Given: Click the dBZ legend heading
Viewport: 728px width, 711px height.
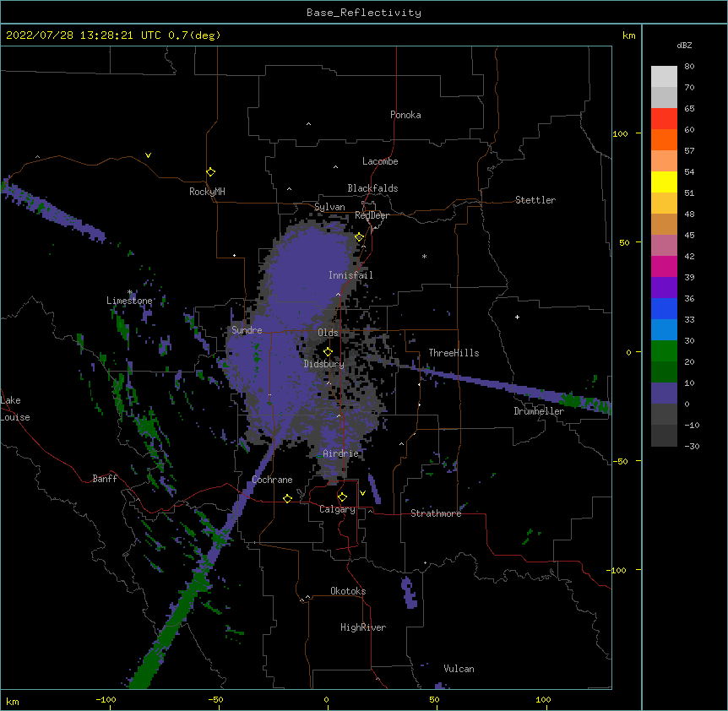Looking at the screenshot, I should [684, 45].
